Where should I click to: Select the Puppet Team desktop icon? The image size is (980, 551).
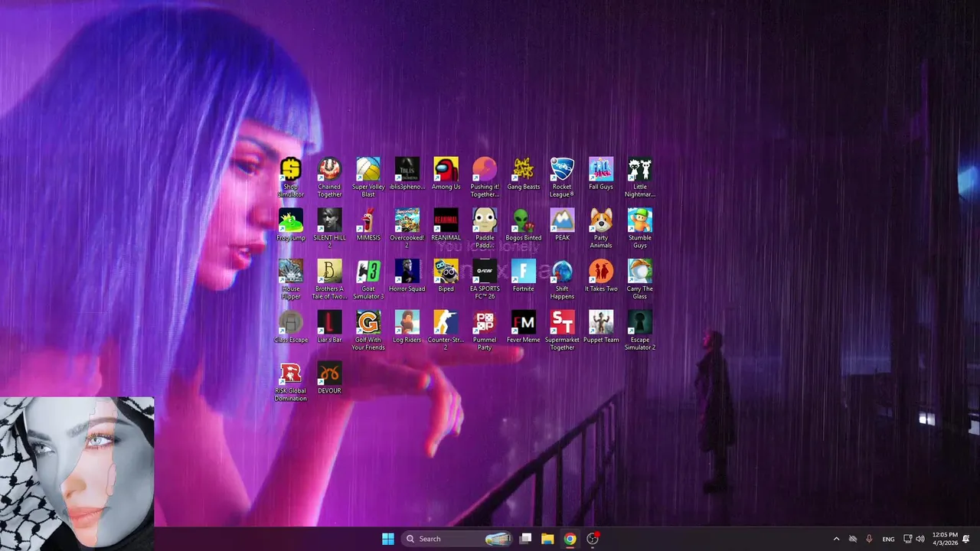601,327
